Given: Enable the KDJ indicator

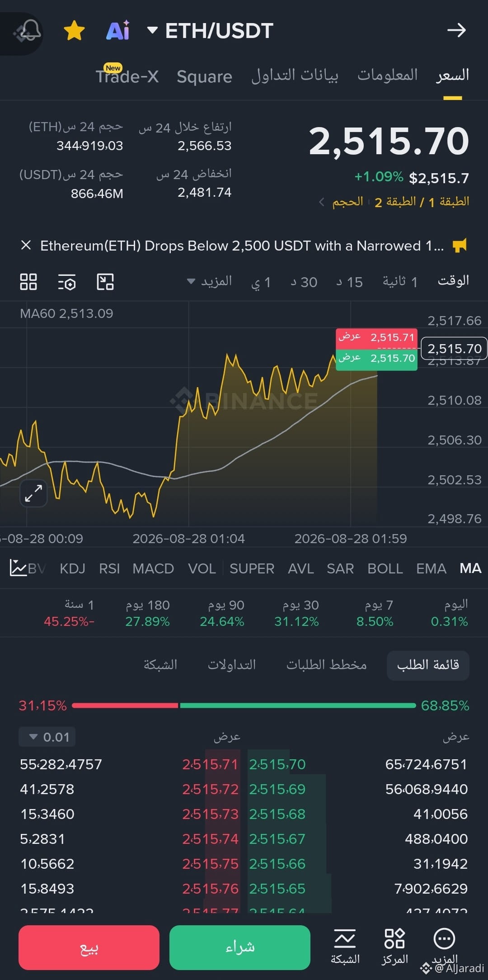Looking at the screenshot, I should click(x=72, y=568).
